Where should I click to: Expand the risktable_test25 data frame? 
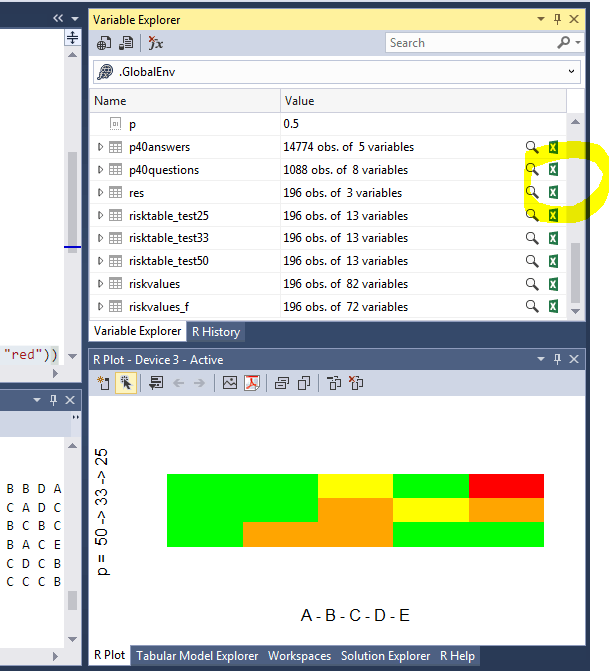click(100, 215)
